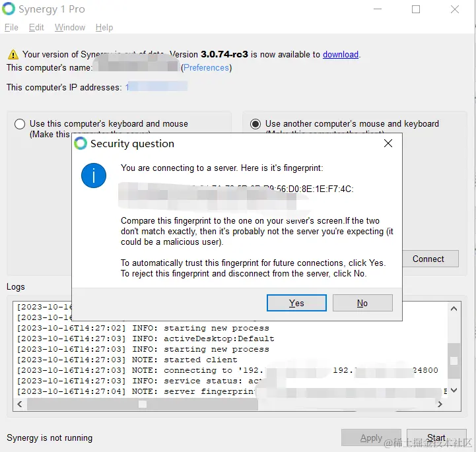Image resolution: width=476 pixels, height=452 pixels.
Task: Open the Help menu
Action: [104, 27]
